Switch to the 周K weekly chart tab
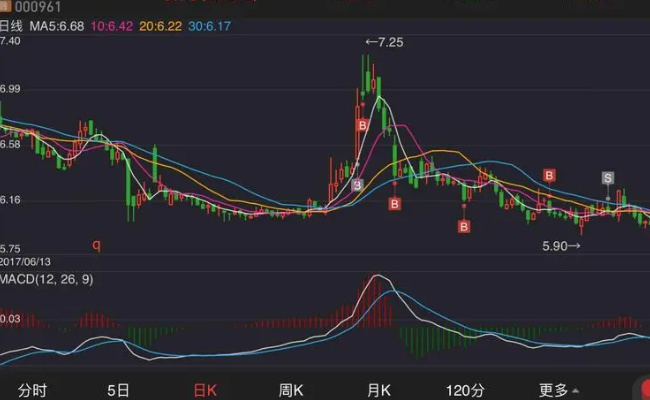This screenshot has width=650, height=400. coord(291,390)
